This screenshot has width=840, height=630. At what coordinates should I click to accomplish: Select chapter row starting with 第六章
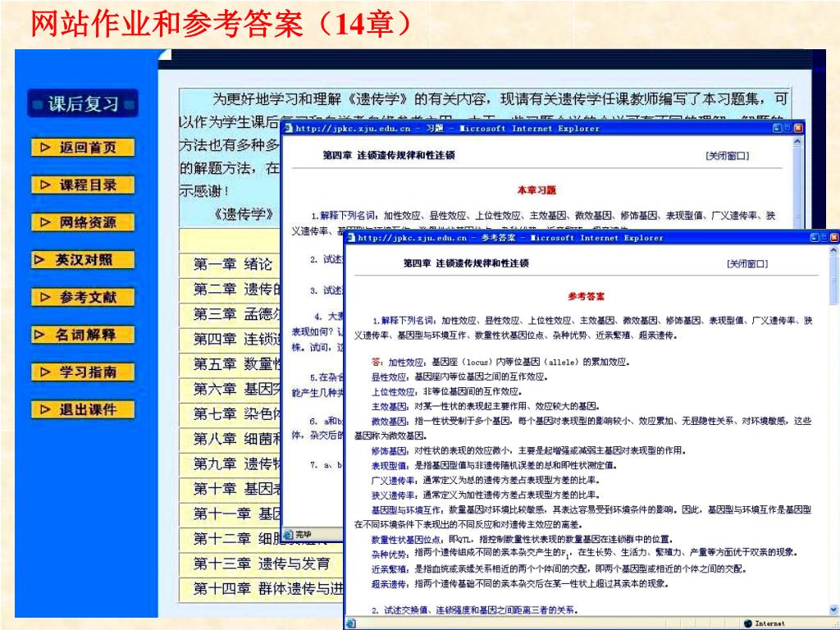(231, 389)
